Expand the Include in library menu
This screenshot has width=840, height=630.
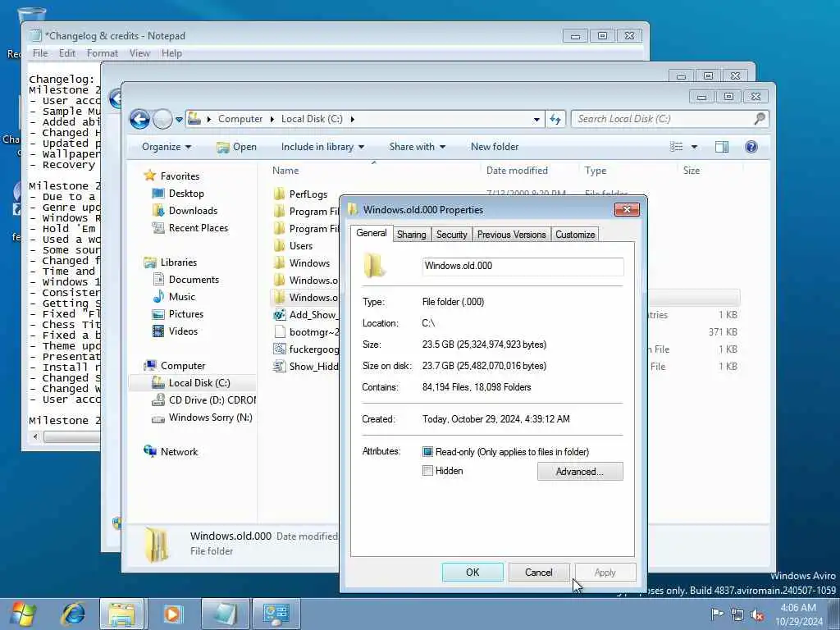[322, 147]
